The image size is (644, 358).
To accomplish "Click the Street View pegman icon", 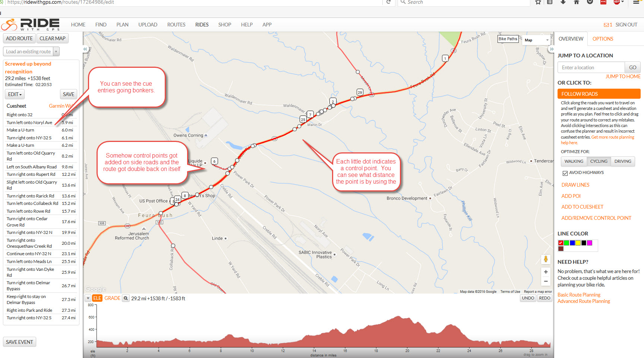I will click(x=546, y=259).
